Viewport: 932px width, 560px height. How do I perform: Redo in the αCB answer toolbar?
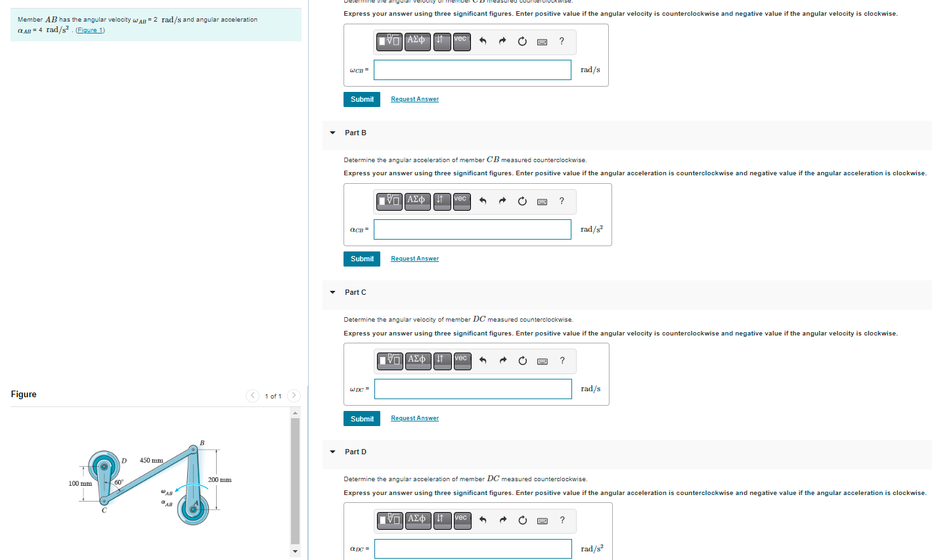[502, 201]
